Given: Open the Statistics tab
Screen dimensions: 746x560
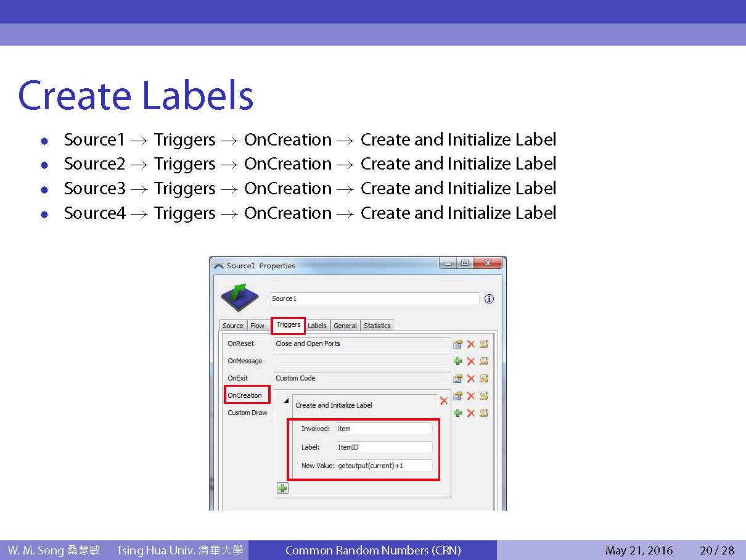Looking at the screenshot, I should coord(377,326).
